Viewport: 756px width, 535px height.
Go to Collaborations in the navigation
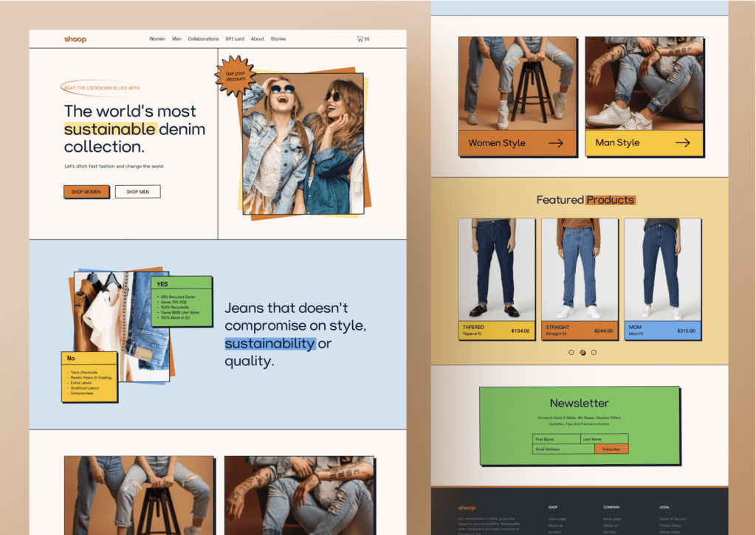(x=203, y=38)
